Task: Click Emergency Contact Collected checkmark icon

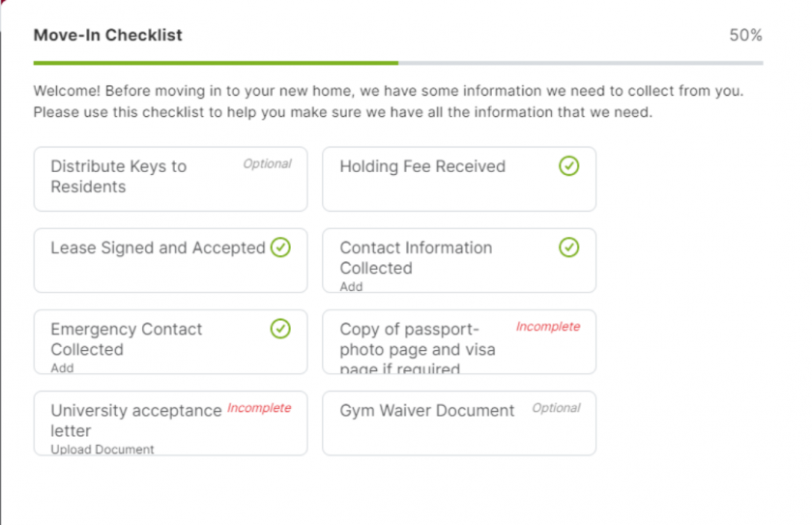Action: [280, 329]
